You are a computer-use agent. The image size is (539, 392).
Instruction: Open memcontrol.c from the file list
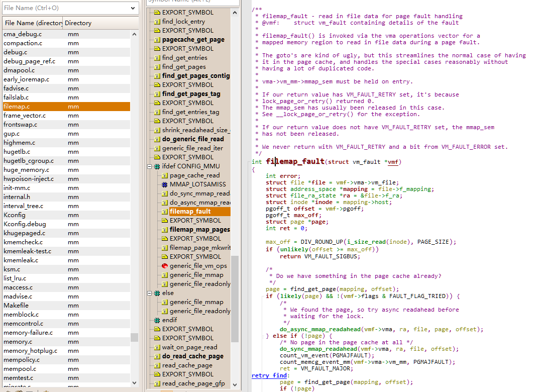[66, 324]
